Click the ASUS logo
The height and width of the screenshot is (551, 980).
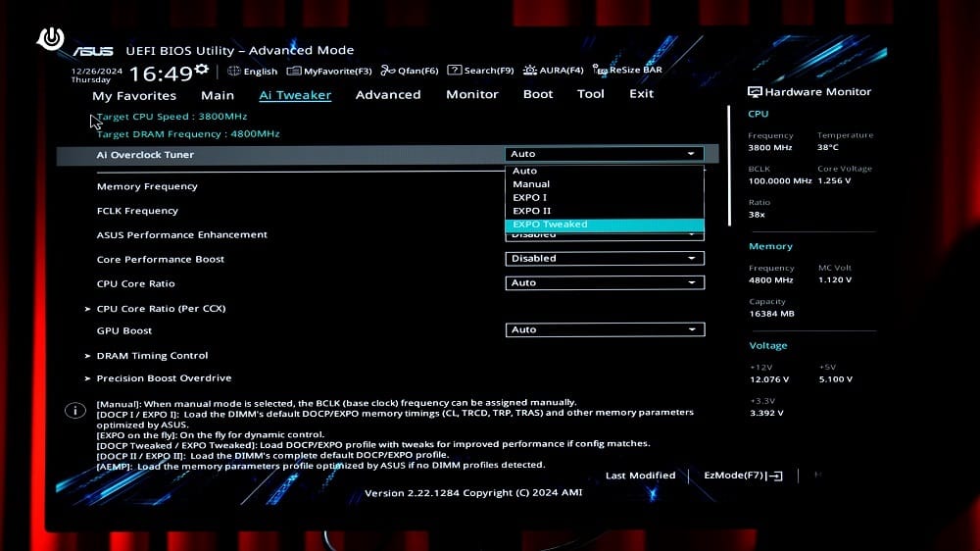92,51
